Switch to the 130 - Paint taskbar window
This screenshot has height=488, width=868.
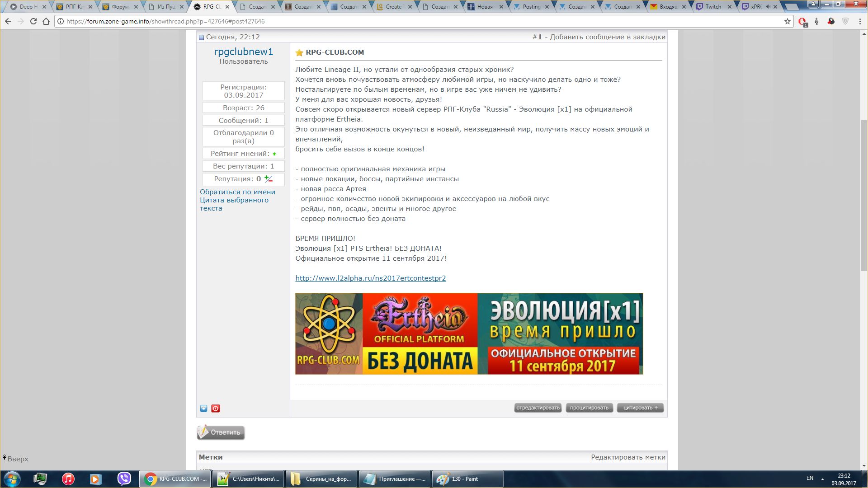[x=467, y=479]
